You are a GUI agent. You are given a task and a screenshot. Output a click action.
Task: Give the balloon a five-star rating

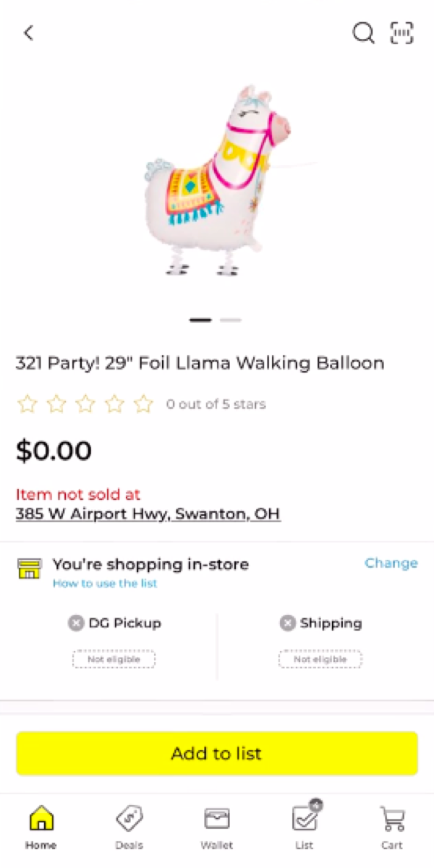[143, 404]
